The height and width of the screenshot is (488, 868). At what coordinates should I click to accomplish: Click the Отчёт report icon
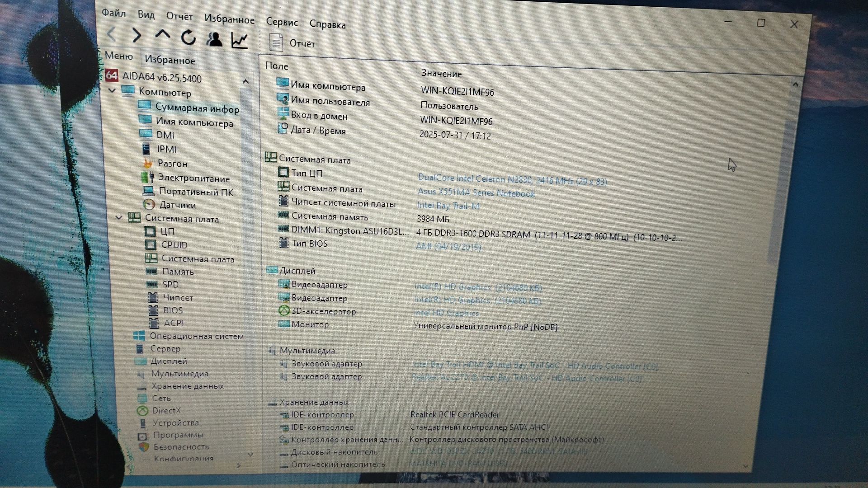276,42
